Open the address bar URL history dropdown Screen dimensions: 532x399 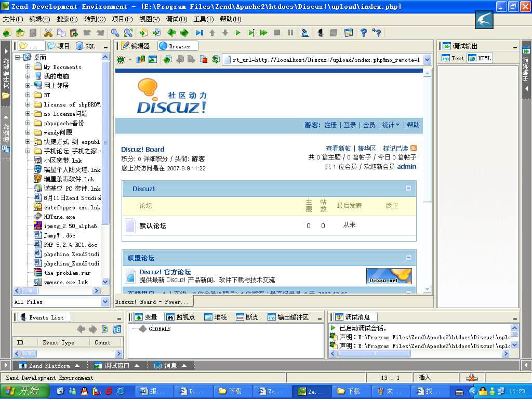[426, 59]
